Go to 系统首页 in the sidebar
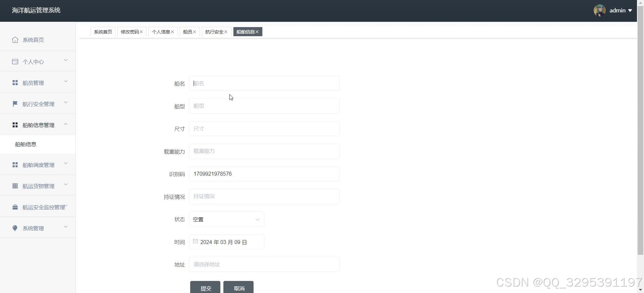Viewport: 644px width, 293px height. (x=38, y=40)
